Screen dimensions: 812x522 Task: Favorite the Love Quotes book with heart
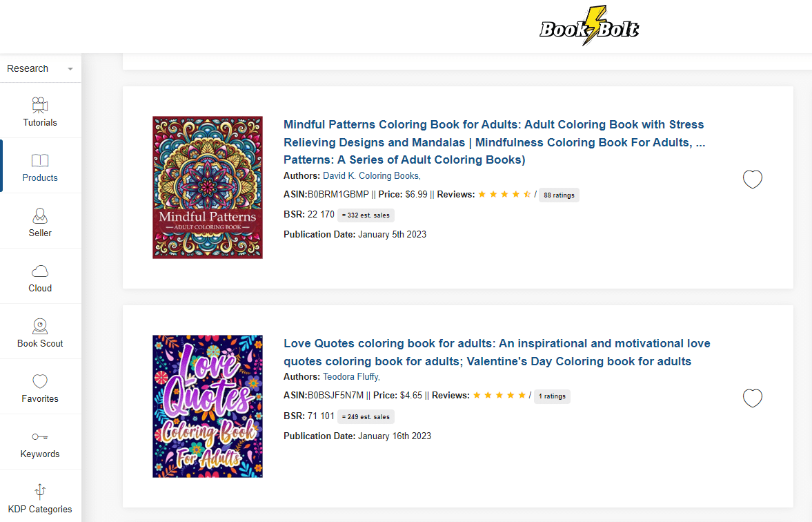click(x=753, y=398)
